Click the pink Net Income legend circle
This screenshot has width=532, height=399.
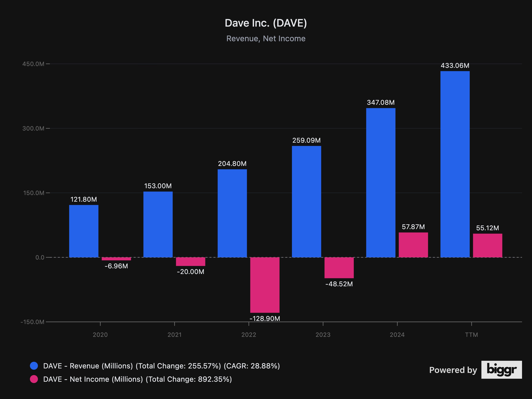(34, 379)
